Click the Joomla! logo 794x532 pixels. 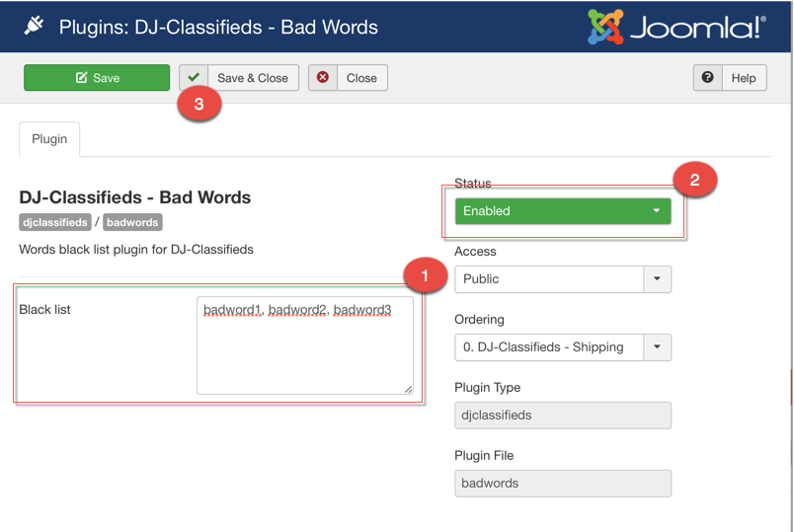[x=676, y=27]
